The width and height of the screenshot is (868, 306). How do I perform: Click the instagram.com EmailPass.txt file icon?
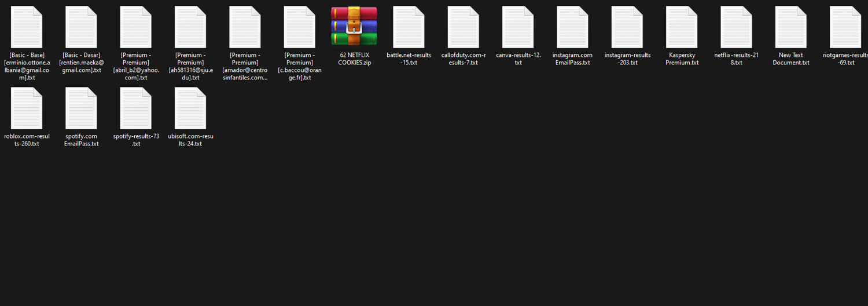click(572, 27)
